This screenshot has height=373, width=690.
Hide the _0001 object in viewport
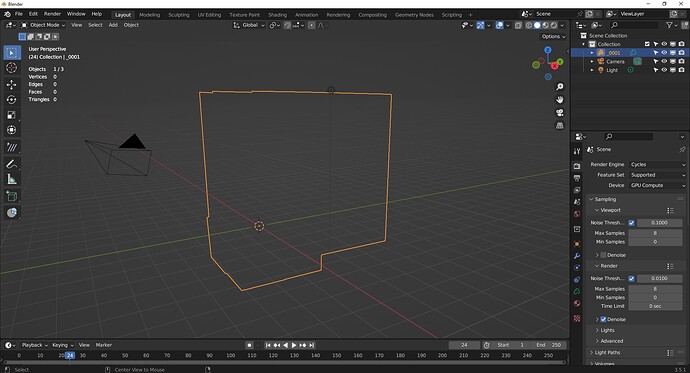[x=664, y=53]
